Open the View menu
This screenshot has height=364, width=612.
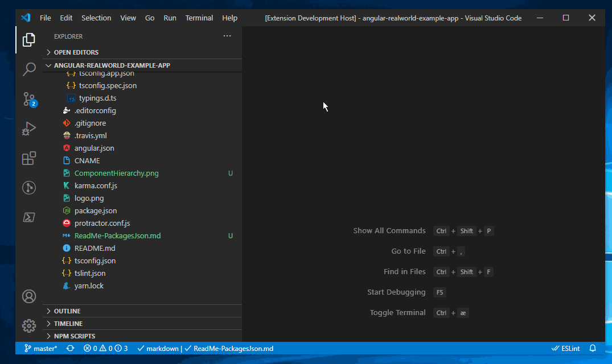[128, 18]
